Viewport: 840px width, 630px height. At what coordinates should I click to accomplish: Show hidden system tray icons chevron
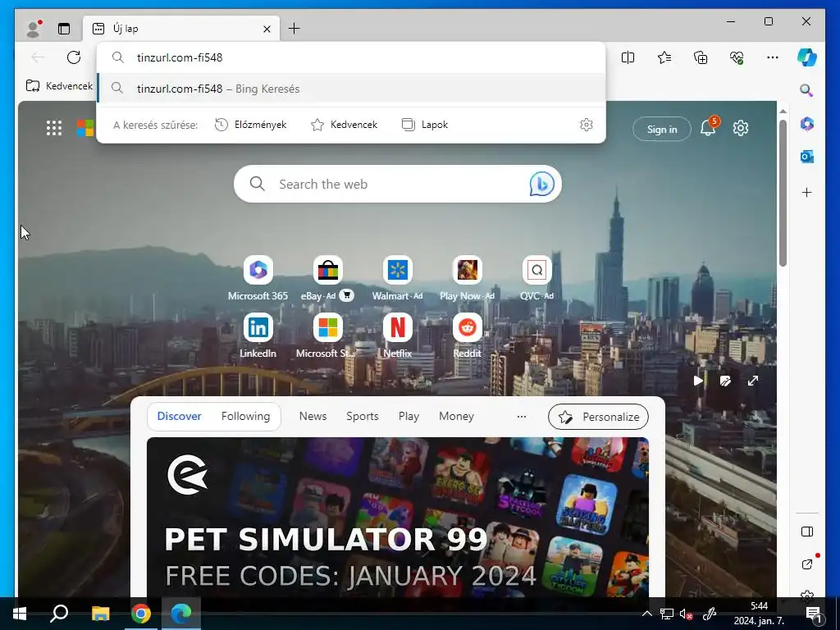click(x=646, y=614)
